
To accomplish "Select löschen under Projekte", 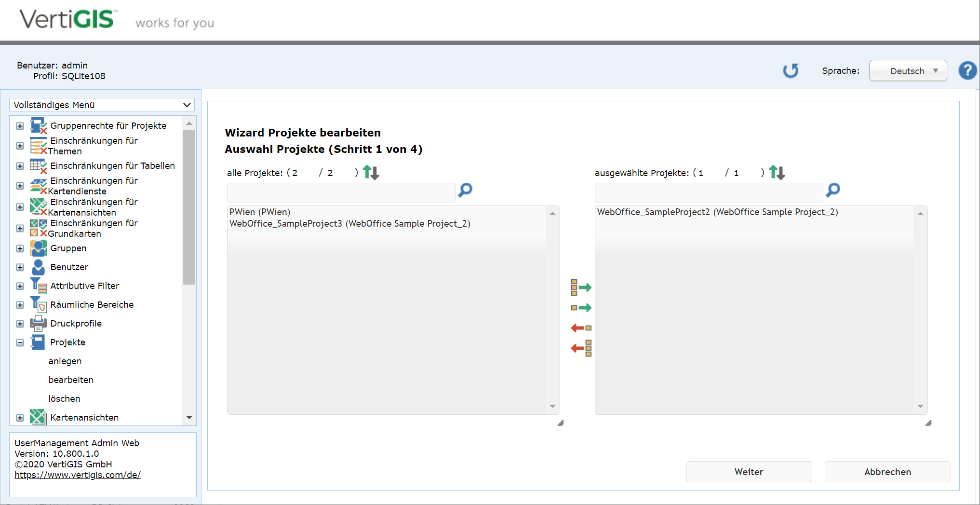I will click(64, 399).
